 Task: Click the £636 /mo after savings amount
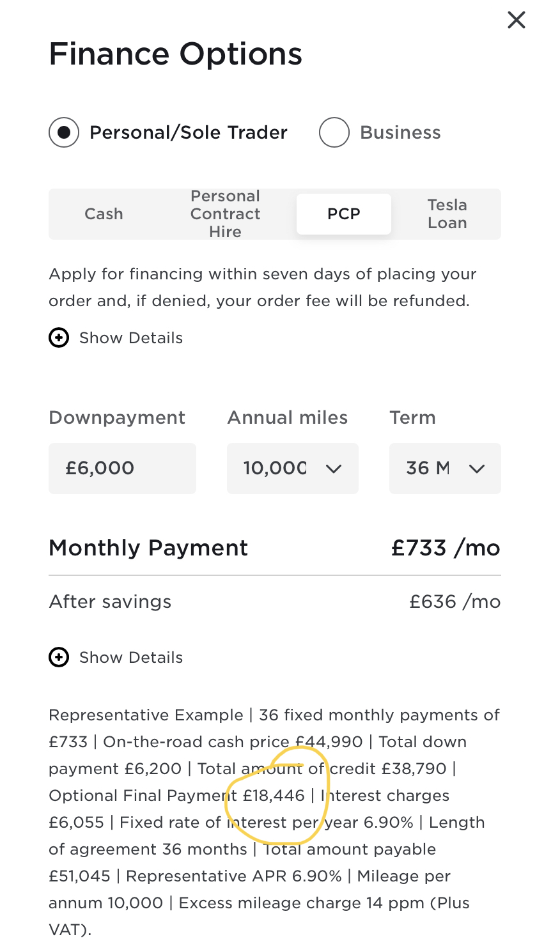455,601
